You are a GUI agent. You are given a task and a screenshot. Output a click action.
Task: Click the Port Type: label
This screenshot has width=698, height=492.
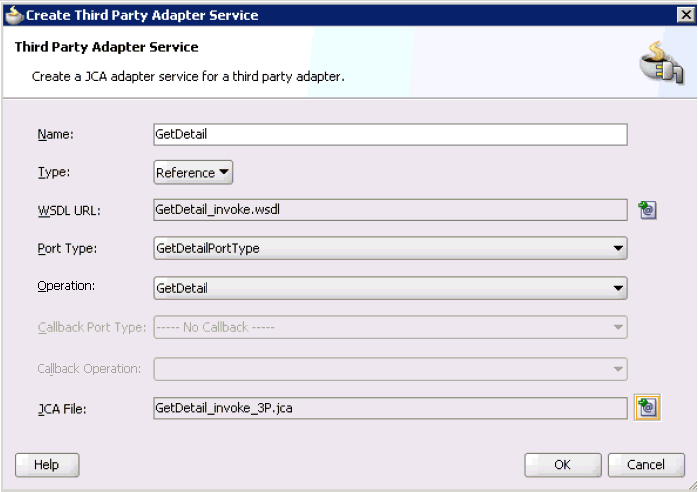click(x=67, y=248)
